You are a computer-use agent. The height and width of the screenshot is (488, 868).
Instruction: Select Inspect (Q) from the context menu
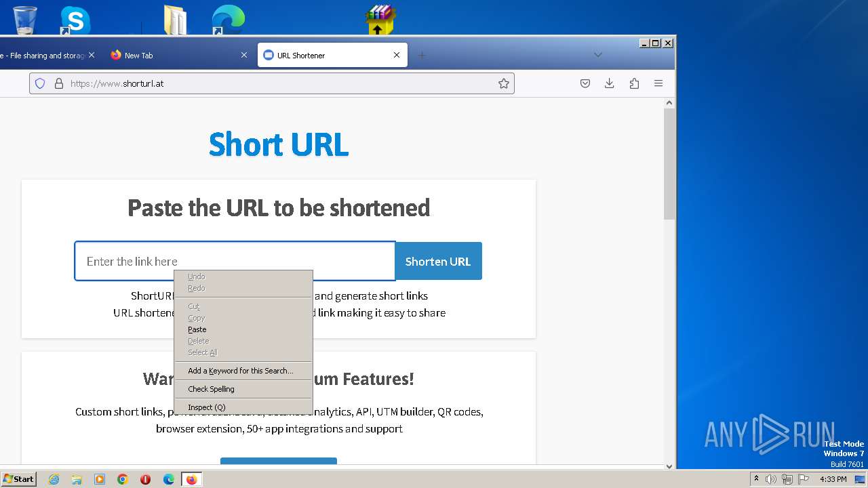click(243, 407)
